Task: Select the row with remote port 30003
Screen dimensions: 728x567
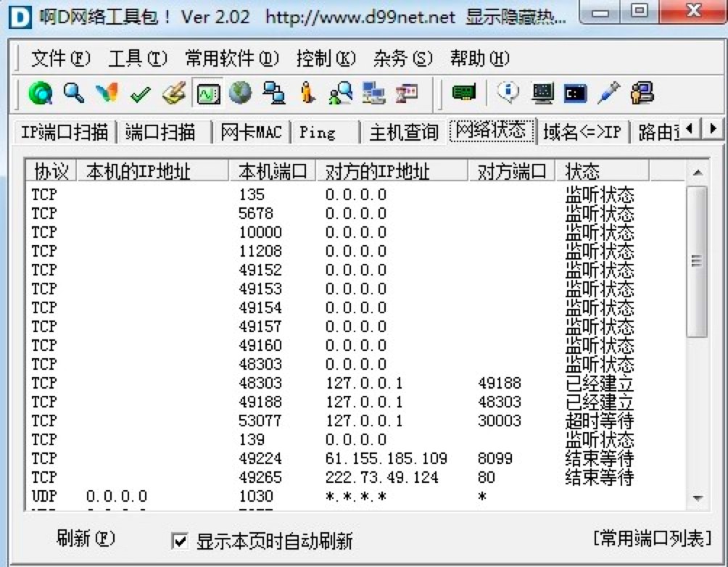Action: point(355,421)
